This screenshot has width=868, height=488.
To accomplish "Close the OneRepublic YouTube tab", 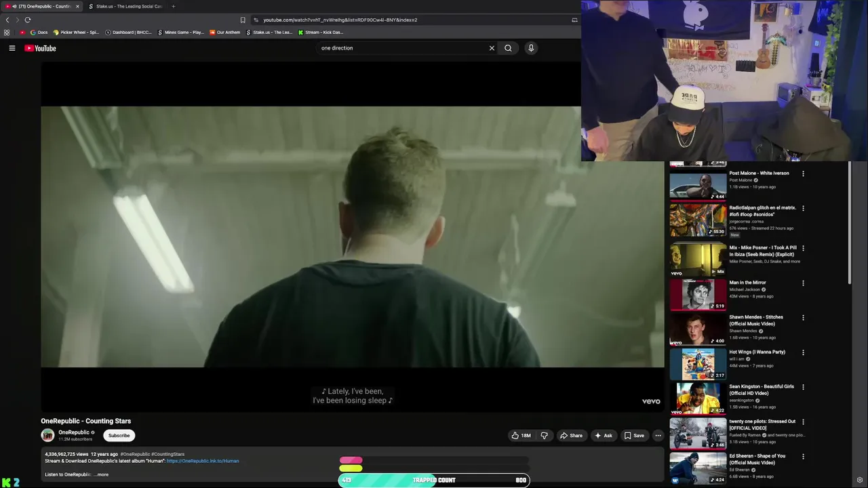I will [77, 6].
